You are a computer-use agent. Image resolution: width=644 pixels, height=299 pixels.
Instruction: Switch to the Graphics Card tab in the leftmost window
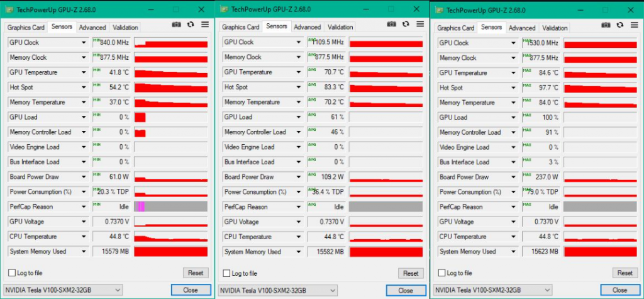[26, 28]
